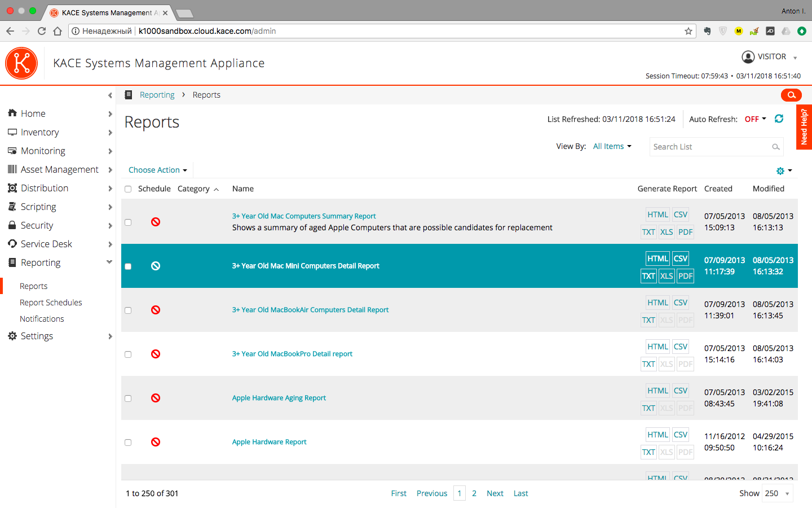Viewport: 812px width, 508px height.
Task: Generate CSV for Mac Mini Computers Detail Report
Action: click(x=681, y=259)
